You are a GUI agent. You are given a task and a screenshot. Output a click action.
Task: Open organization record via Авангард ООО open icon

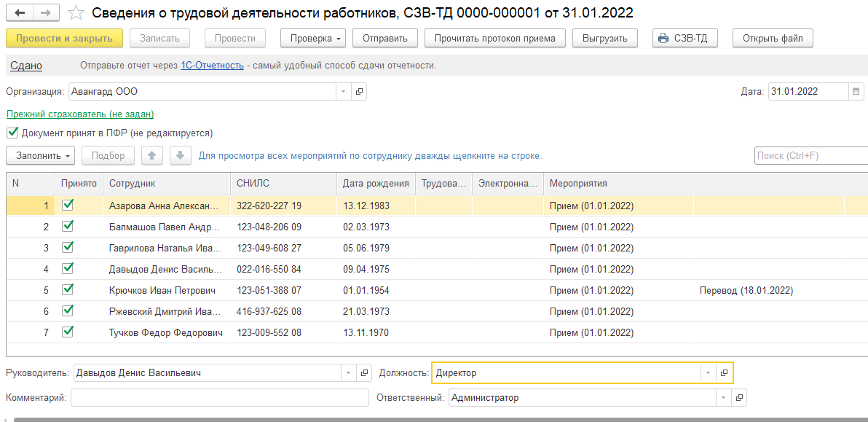359,92
